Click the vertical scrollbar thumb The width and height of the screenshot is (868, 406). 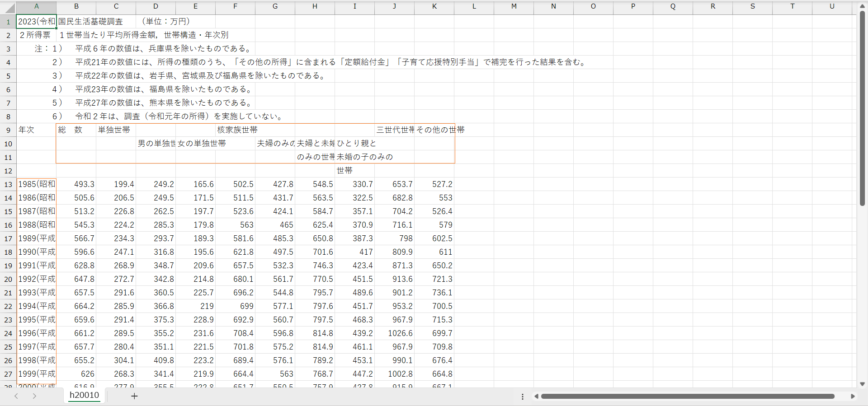862,108
